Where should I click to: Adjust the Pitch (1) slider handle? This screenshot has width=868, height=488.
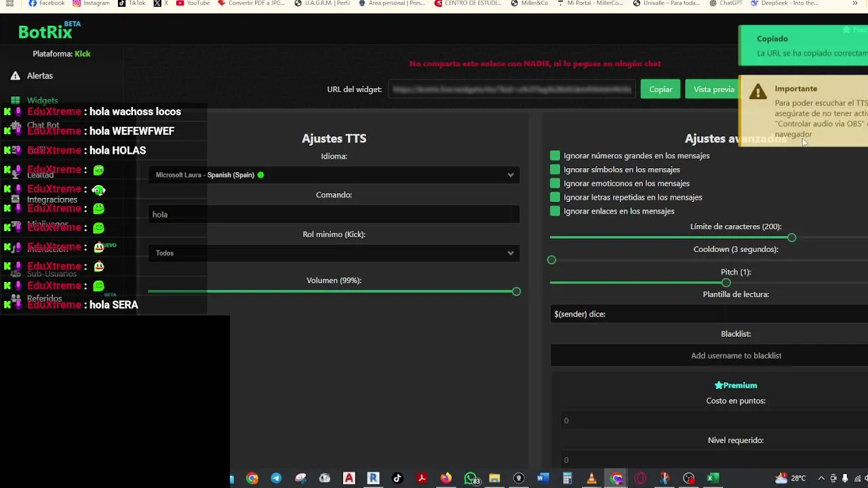click(x=726, y=283)
